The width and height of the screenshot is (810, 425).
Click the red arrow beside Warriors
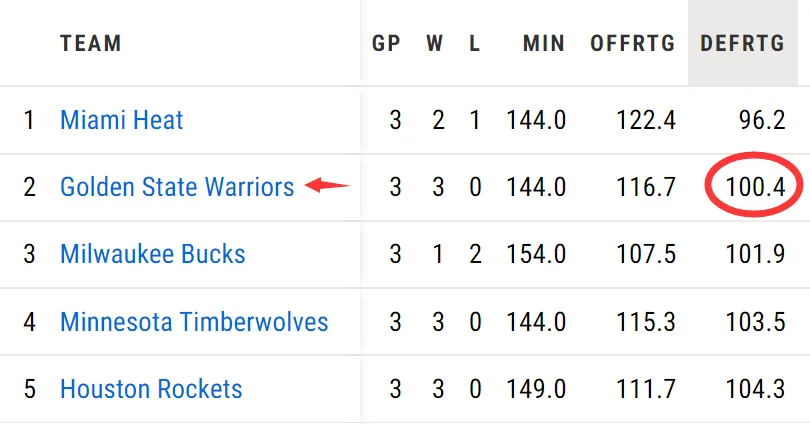(x=328, y=185)
